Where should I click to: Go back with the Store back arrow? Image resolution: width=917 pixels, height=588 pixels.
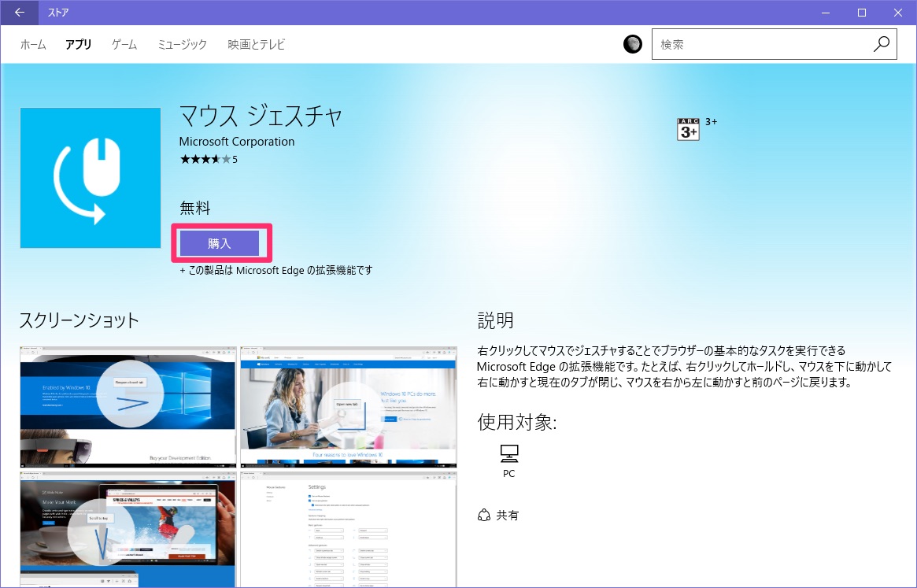click(20, 13)
